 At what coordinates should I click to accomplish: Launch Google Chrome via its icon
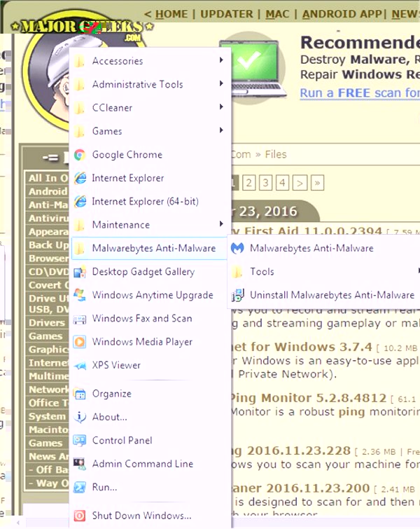click(80, 155)
